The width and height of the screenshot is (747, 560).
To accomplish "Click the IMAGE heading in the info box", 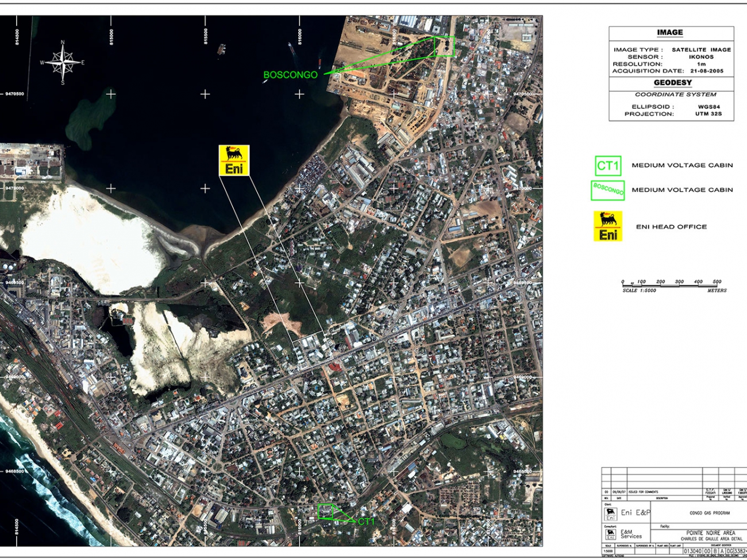I will [x=670, y=33].
